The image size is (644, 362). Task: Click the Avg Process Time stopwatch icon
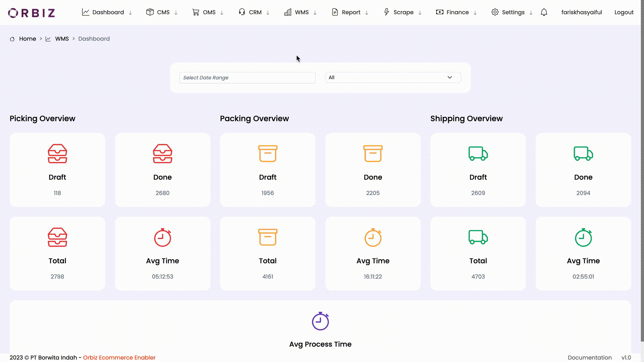click(320, 321)
